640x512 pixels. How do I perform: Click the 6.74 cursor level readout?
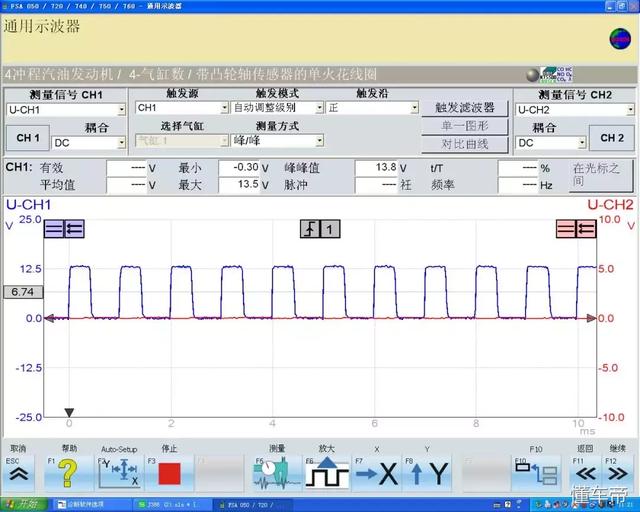coord(23,292)
